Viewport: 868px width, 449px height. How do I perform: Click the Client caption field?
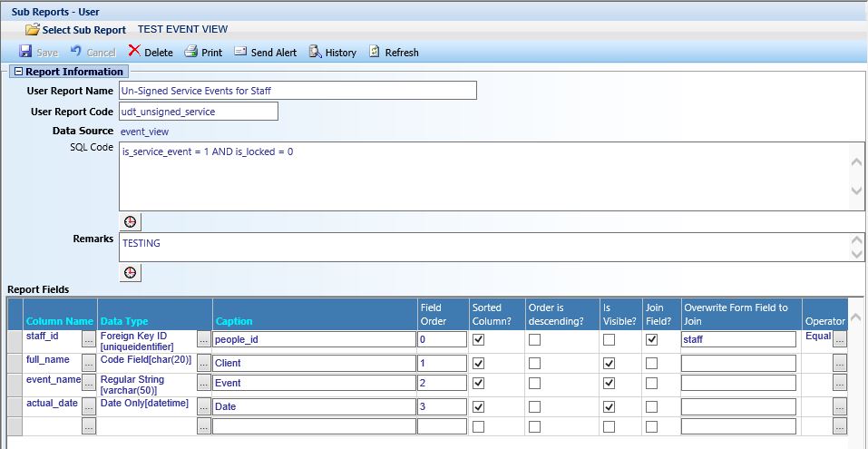tap(314, 363)
